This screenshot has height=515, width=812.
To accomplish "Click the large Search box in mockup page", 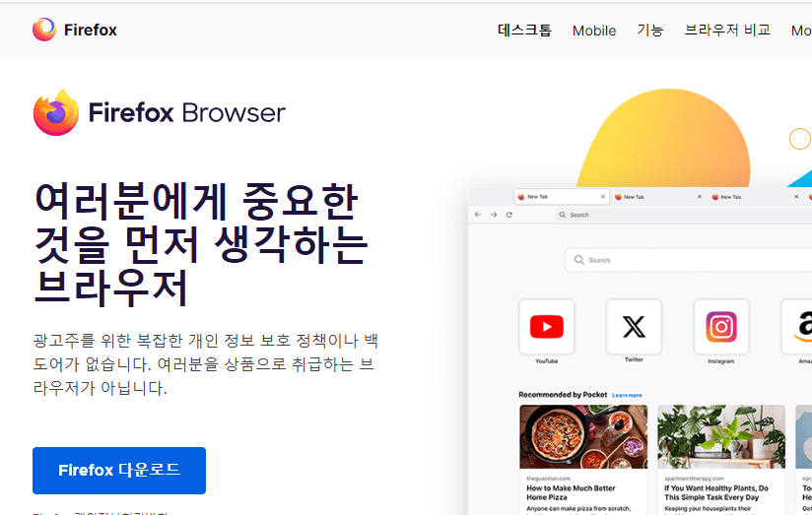I will coord(689,260).
